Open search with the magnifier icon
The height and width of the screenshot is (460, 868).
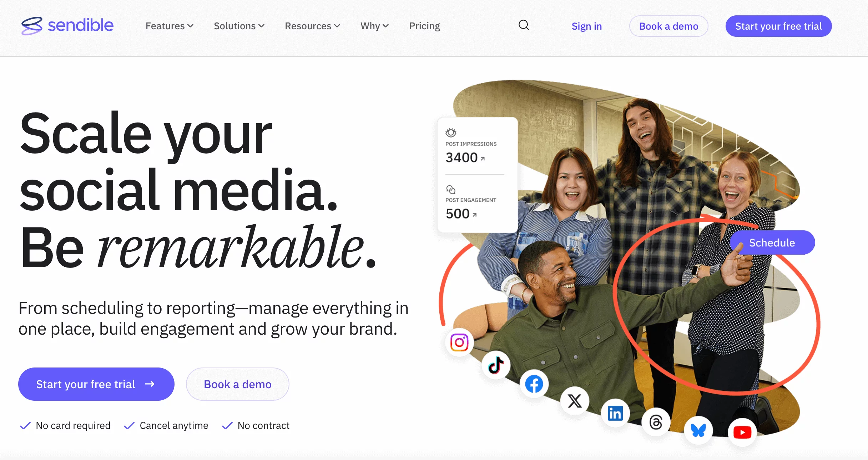(x=524, y=25)
